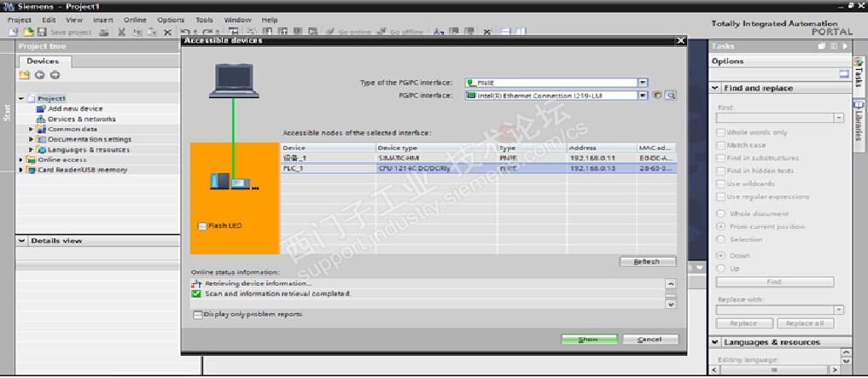868x378 pixels.
Task: Open the PG/PC interface dropdown
Action: pyautogui.click(x=643, y=96)
